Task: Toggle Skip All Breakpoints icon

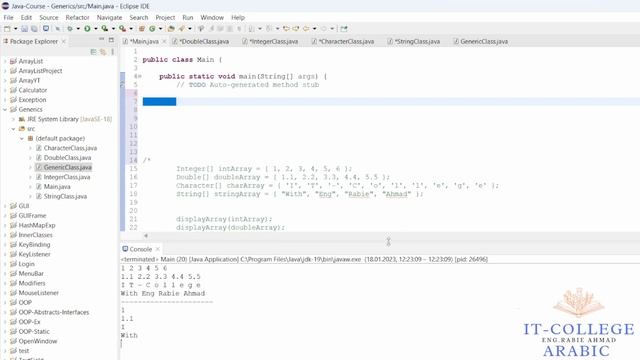Action: (x=58, y=29)
